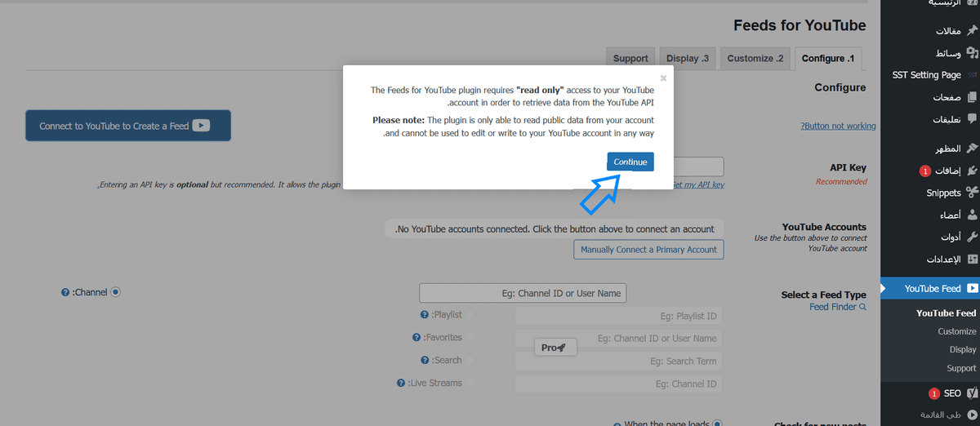Open the YouTube Feed submenu item

tap(946, 313)
